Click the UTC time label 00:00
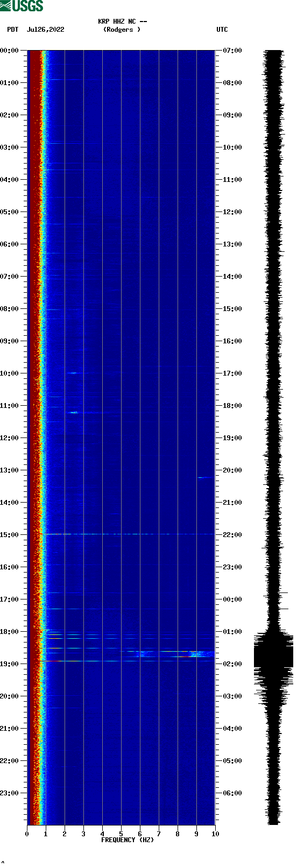The image size is (297, 868). click(232, 599)
